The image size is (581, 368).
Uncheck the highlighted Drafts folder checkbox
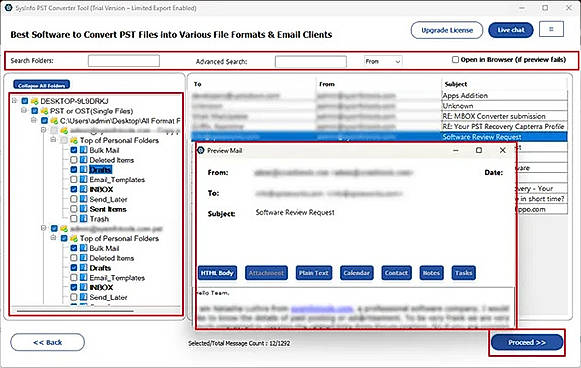(74, 169)
